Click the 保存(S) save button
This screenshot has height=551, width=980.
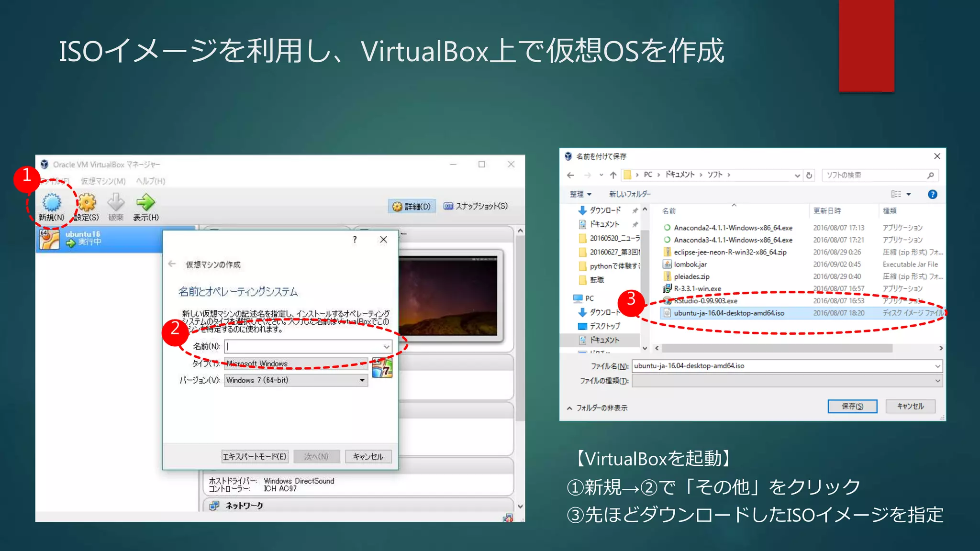852,406
